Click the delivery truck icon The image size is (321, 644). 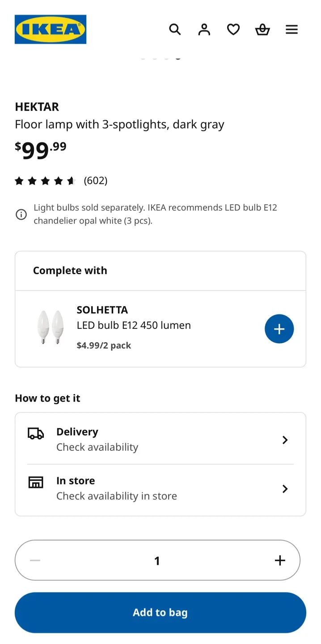pyautogui.click(x=36, y=433)
